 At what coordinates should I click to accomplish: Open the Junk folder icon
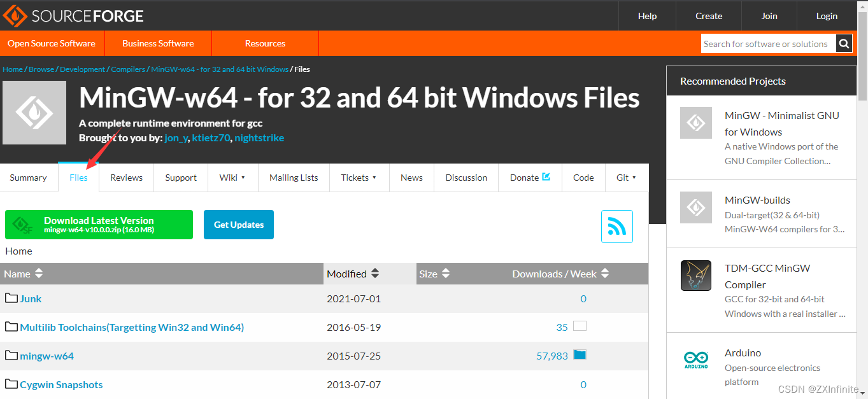(x=11, y=298)
